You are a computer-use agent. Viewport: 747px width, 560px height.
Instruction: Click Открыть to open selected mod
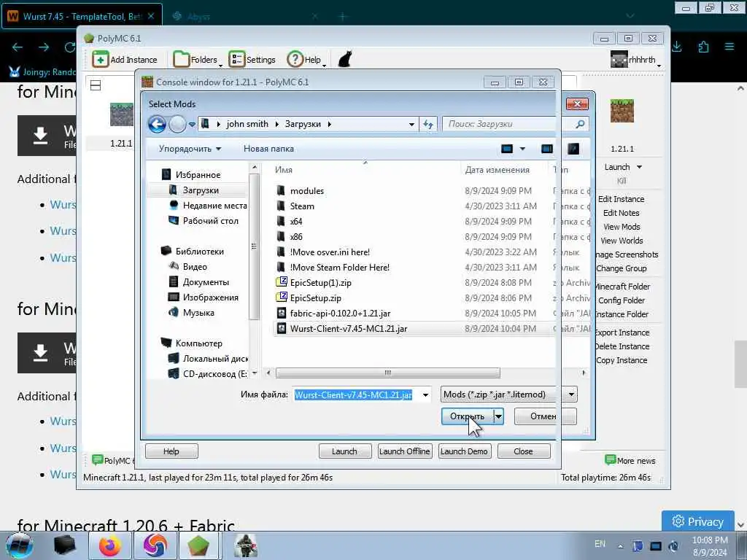(x=467, y=416)
